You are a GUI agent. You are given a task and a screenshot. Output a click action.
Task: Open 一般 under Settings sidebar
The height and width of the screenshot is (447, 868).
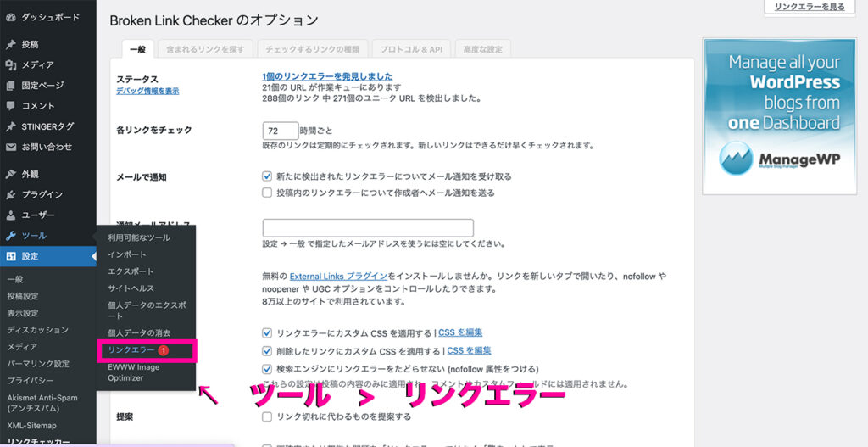tap(15, 279)
